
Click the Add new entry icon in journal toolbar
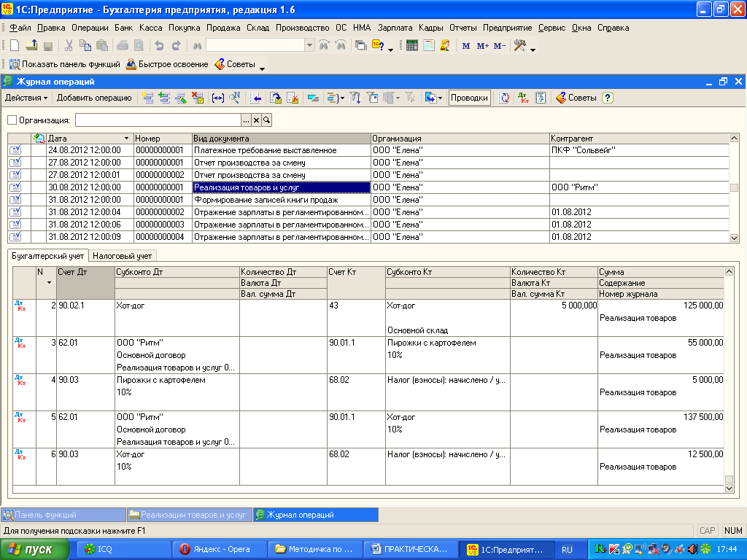point(147,98)
